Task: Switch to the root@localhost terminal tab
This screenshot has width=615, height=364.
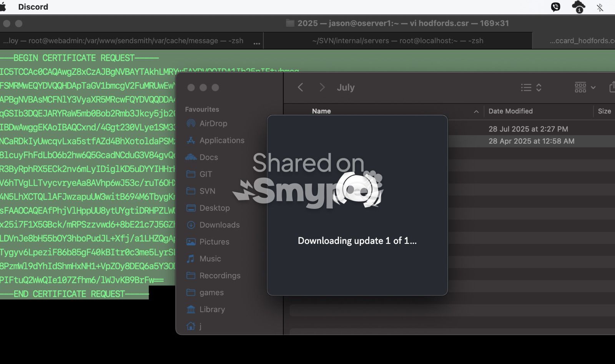Action: tap(397, 41)
